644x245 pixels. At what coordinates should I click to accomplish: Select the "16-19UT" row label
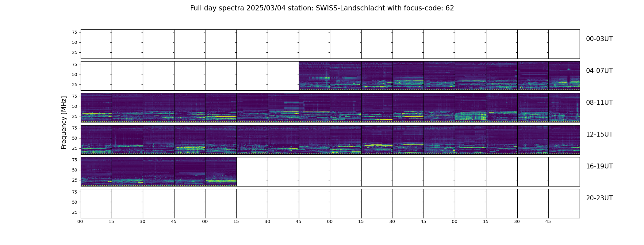(599, 166)
